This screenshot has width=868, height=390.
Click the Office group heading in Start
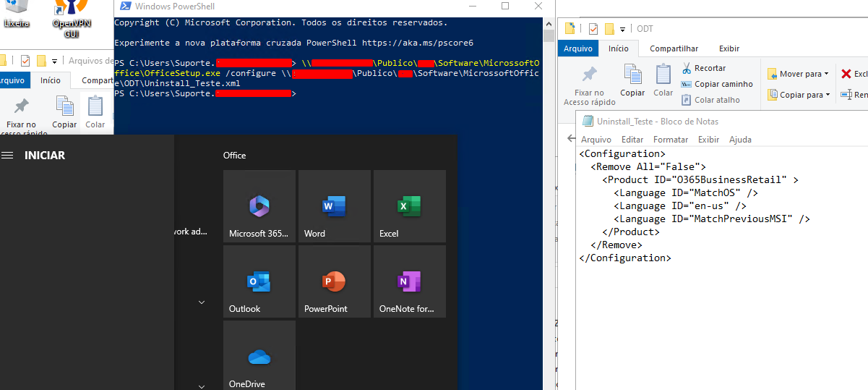pyautogui.click(x=235, y=156)
